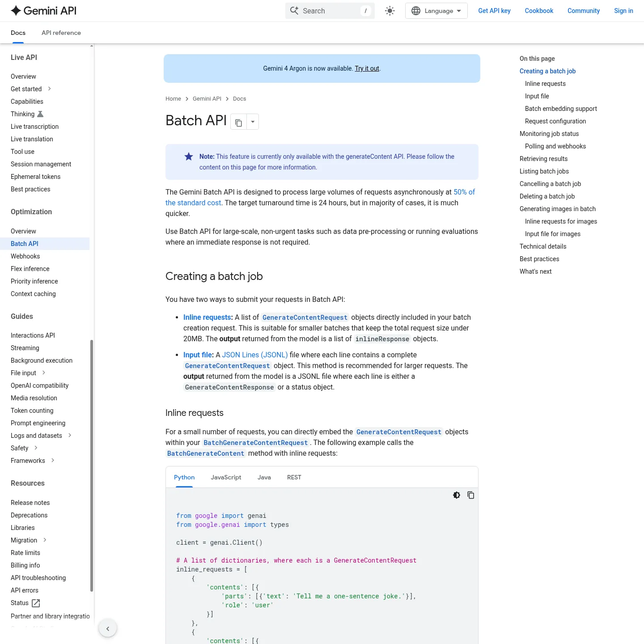Screen dimensions: 644x644
Task: Click the JSON Lines (JSONL) link
Action: click(255, 355)
